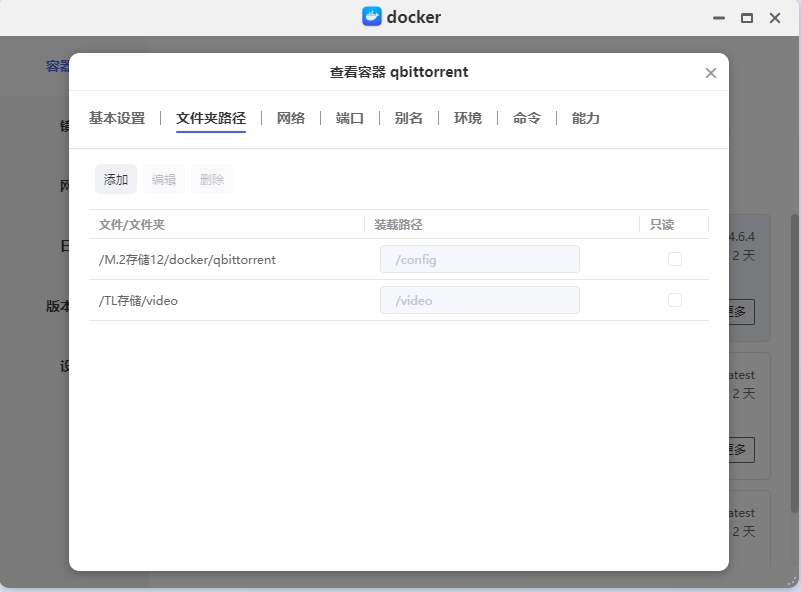Maximize the docker window
Image resolution: width=801 pixels, height=592 pixels.
(747, 18)
